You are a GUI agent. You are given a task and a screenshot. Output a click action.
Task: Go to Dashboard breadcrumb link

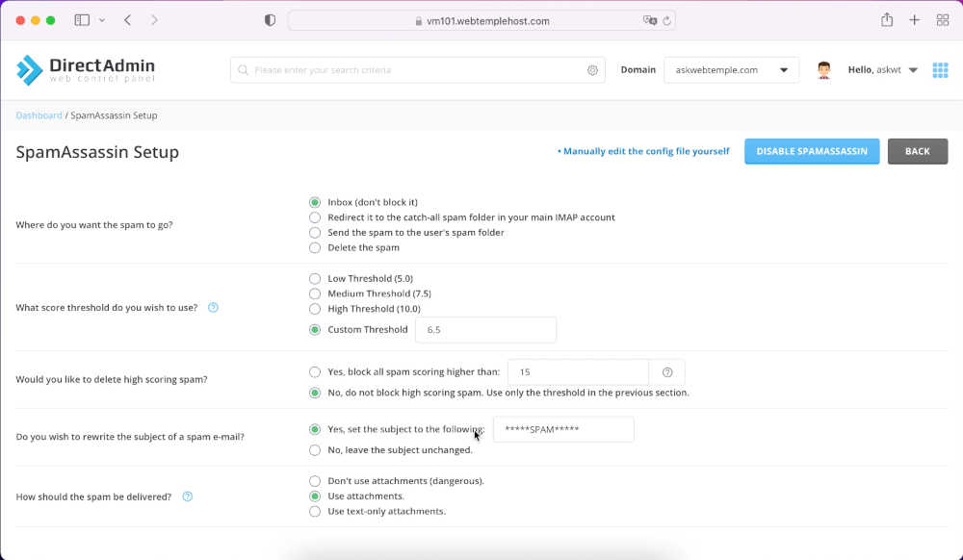click(39, 115)
